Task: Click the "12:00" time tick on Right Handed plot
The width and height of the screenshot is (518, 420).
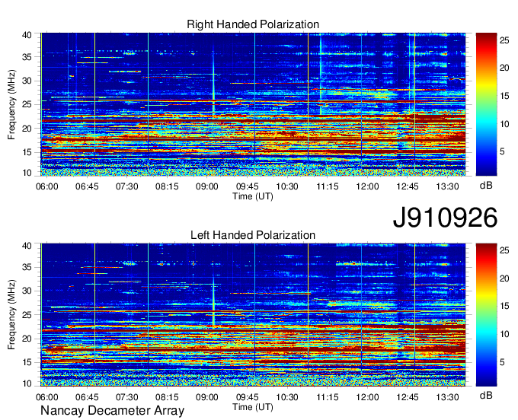Action: (367, 186)
